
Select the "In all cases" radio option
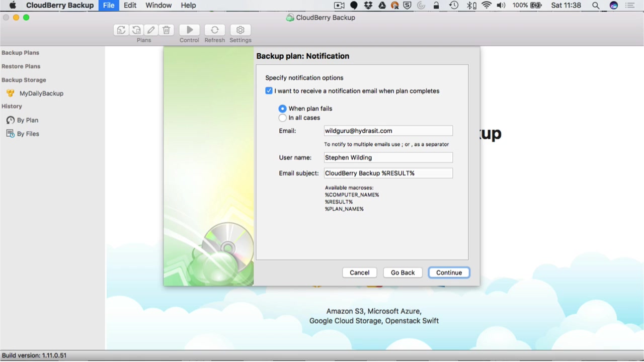tap(282, 118)
